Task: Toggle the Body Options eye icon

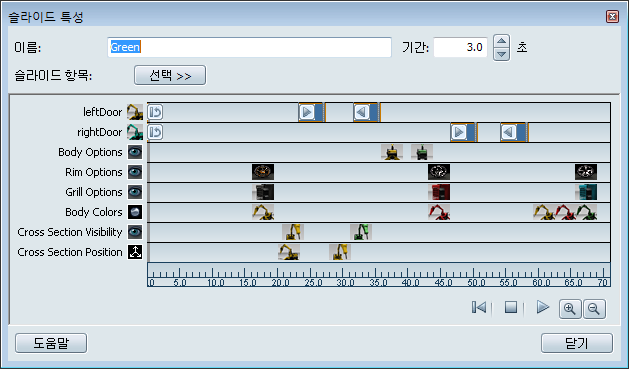Action: pyautogui.click(x=135, y=152)
